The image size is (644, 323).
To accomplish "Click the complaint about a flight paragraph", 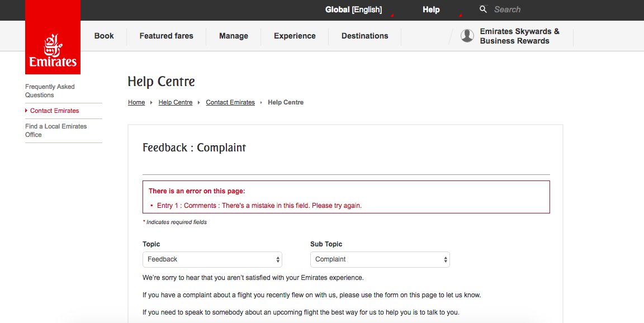I will click(312, 295).
